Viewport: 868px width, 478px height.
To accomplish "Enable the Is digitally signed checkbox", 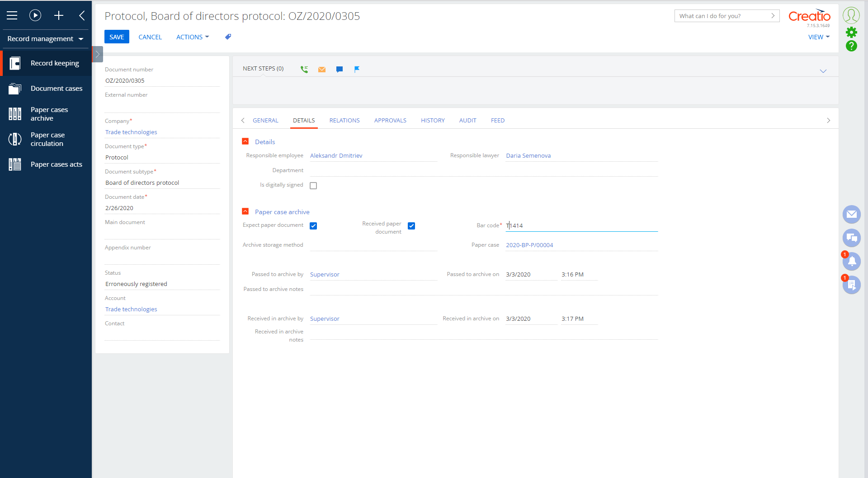I will [313, 185].
